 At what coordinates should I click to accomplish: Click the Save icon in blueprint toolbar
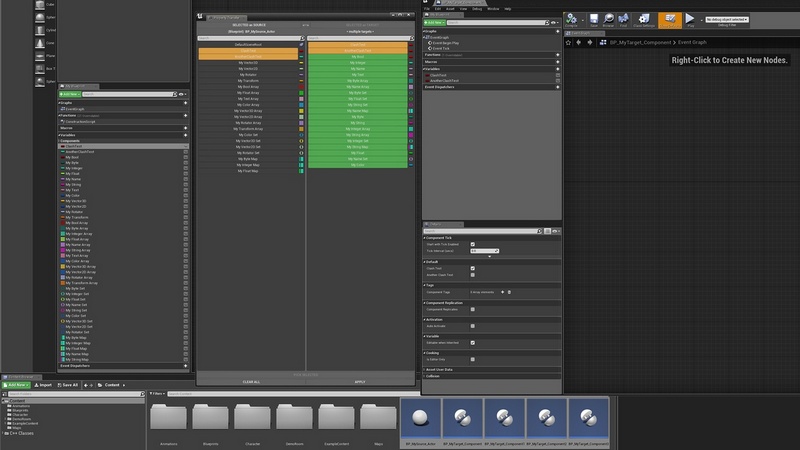point(594,20)
